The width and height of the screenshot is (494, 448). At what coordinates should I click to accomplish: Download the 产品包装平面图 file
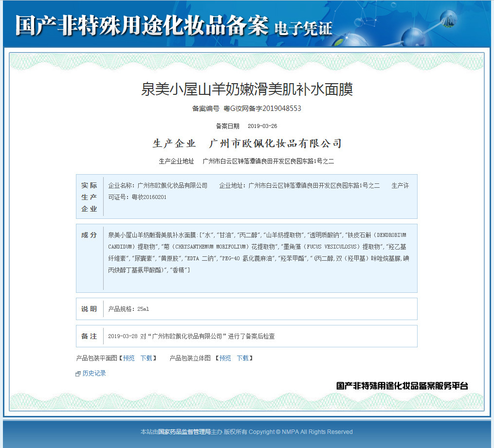tap(146, 358)
